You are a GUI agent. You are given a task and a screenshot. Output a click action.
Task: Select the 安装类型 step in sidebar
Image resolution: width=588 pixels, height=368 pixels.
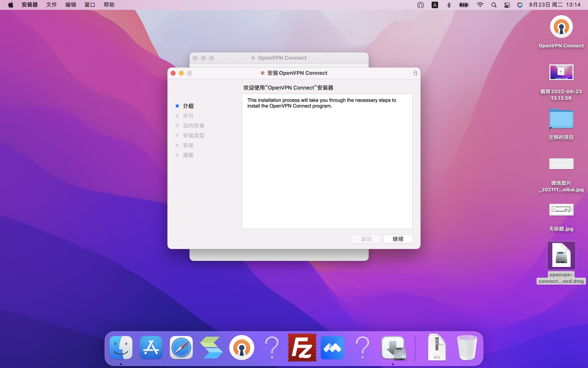pyautogui.click(x=193, y=135)
